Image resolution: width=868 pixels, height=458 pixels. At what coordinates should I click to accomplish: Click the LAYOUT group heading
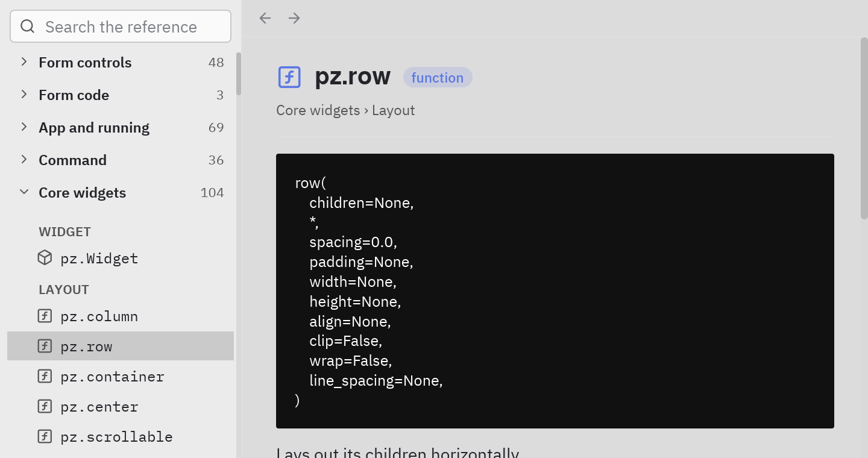(x=63, y=289)
